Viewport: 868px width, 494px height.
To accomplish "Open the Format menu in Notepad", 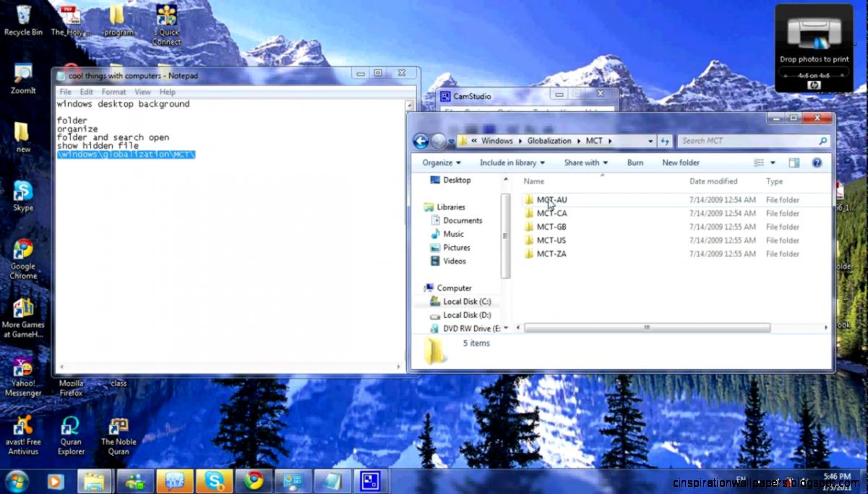I will 113,92.
